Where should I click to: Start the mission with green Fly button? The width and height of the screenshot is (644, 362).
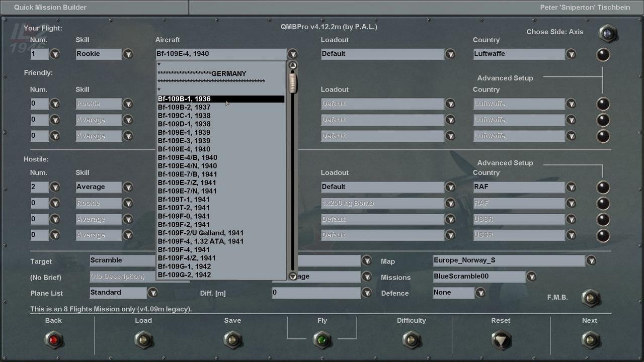point(322,340)
